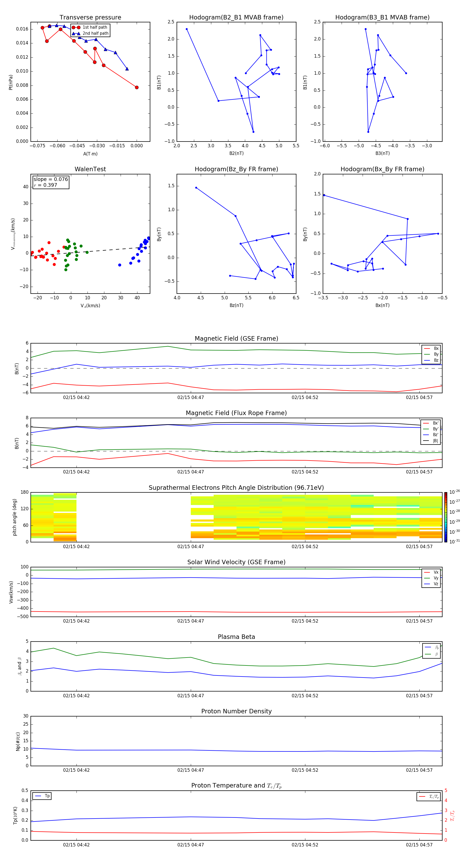The height and width of the screenshot is (868, 473).
Task: Click the '2nd half path' legend entry
Action: [90, 33]
